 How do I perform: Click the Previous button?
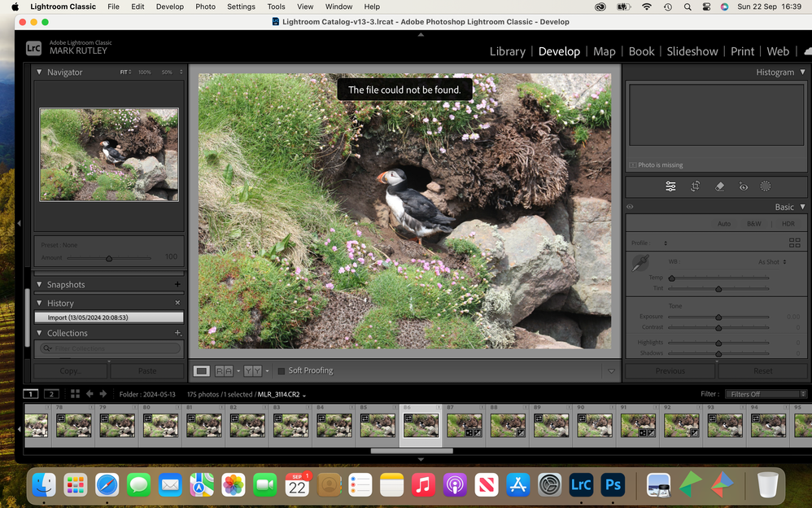pos(670,371)
